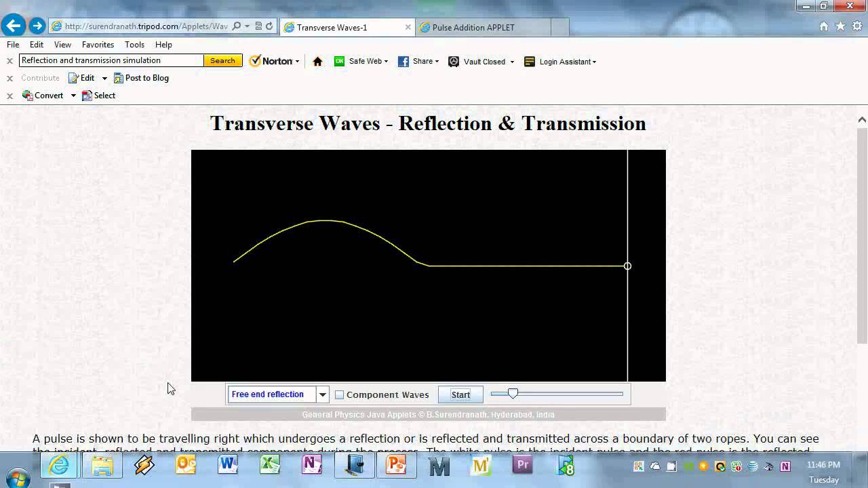Open Premiere Pro from the taskbar
Screen dimensions: 868x488
[522, 466]
